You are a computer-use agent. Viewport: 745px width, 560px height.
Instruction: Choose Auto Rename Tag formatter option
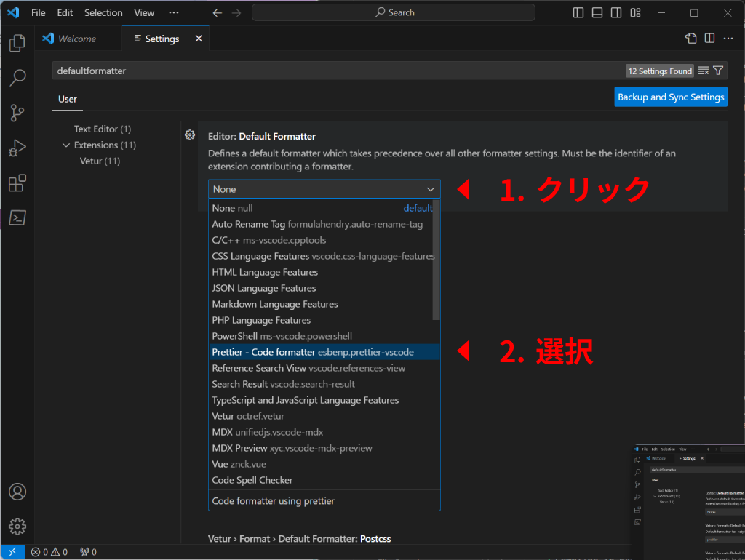322,224
